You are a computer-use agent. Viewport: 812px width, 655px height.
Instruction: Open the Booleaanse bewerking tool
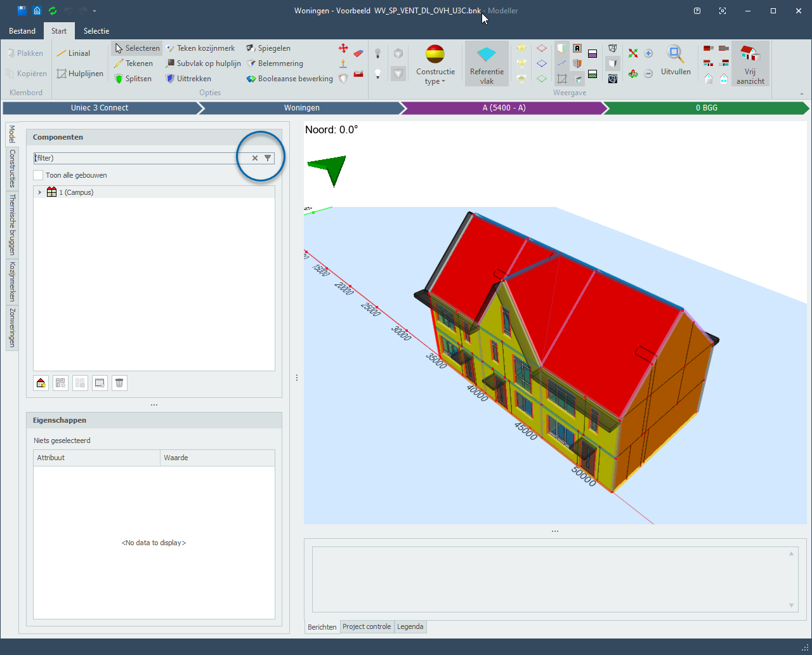(289, 79)
